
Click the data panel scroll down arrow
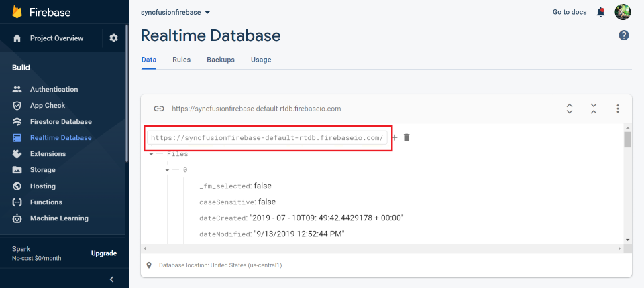tap(628, 240)
